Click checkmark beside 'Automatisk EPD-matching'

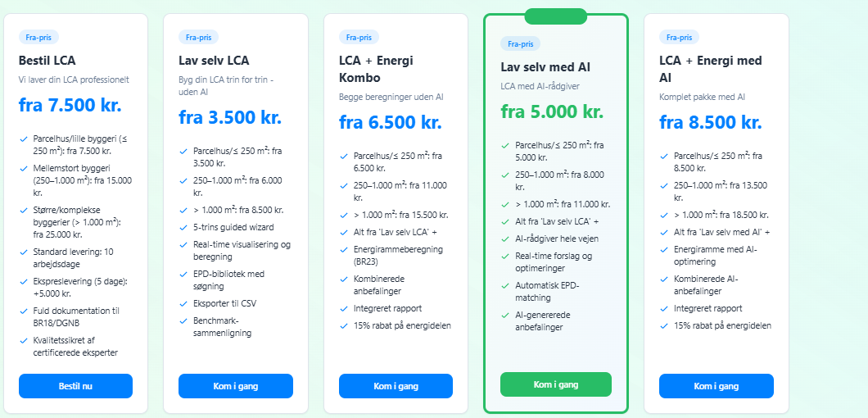point(504,286)
